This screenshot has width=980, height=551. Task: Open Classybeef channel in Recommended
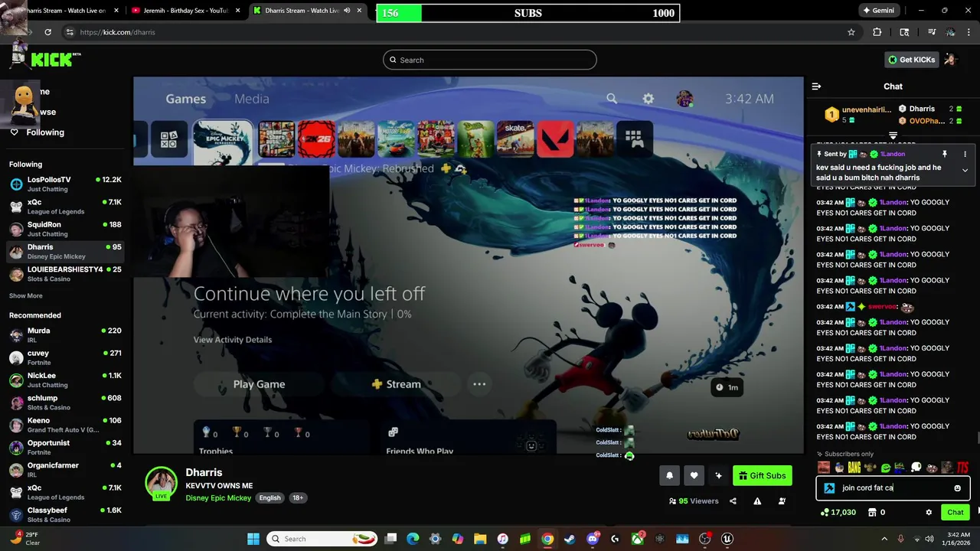65,514
